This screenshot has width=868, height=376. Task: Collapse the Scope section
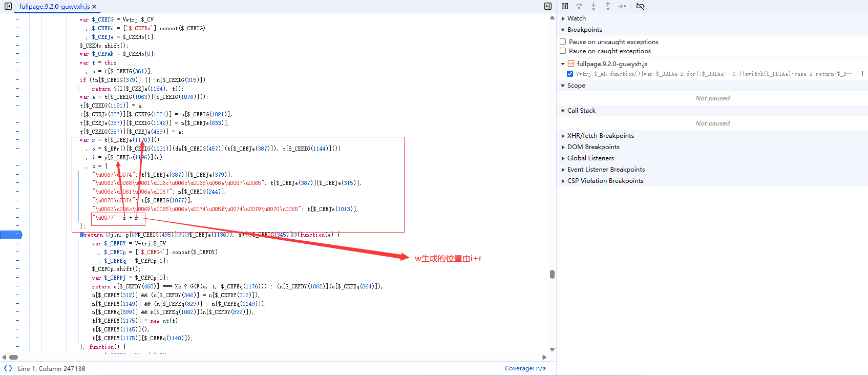563,86
